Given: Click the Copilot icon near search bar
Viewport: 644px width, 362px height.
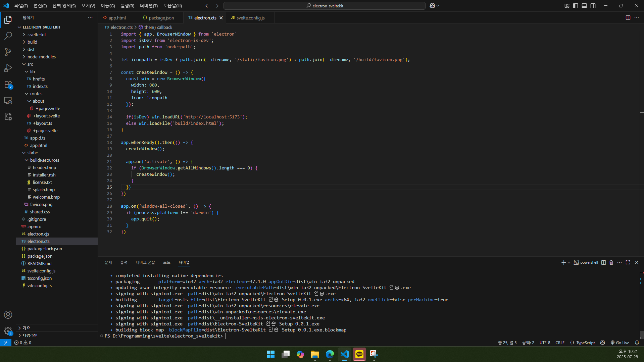Looking at the screenshot, I should [432, 6].
